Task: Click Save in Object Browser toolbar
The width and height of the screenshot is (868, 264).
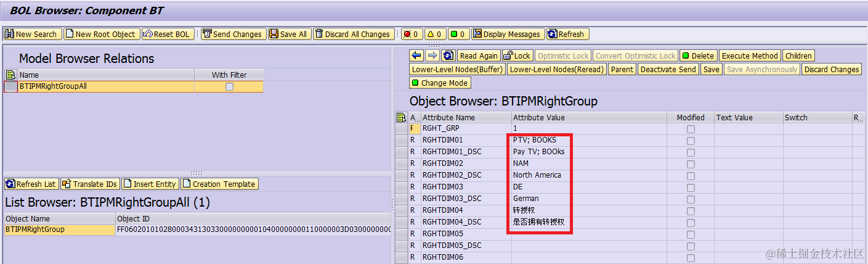Action: (x=711, y=69)
